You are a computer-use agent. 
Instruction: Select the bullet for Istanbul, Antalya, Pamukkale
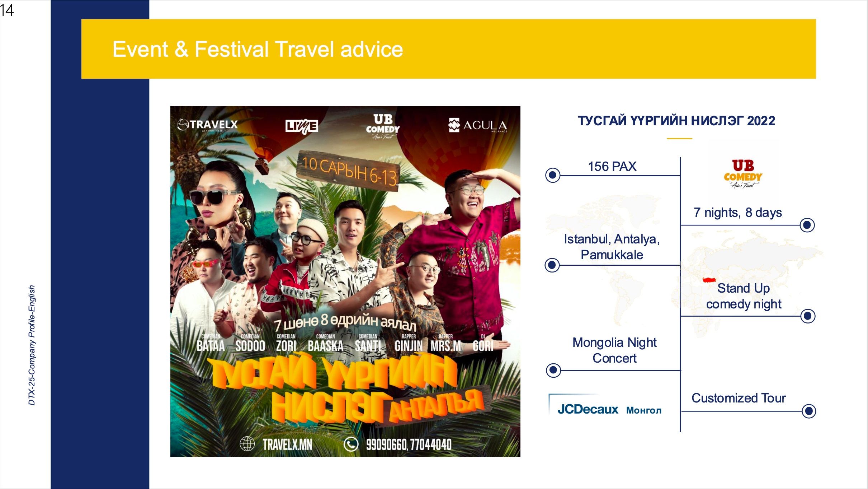tap(552, 265)
